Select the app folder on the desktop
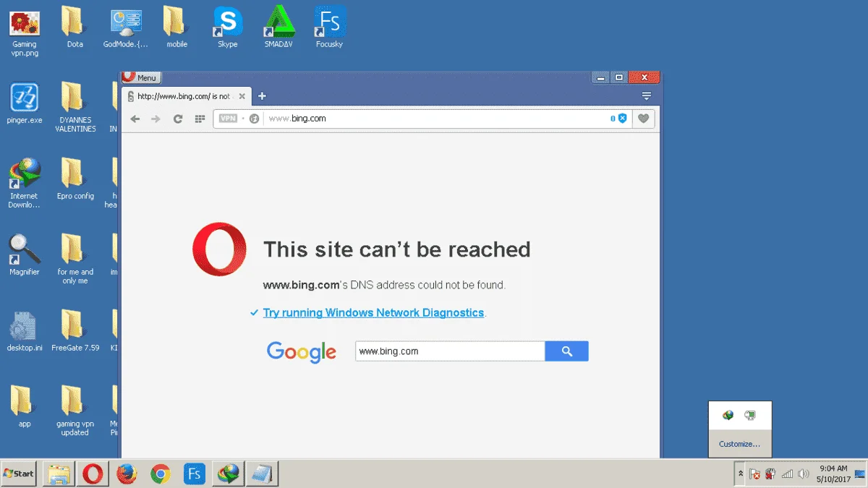This screenshot has height=488, width=868. [x=25, y=407]
